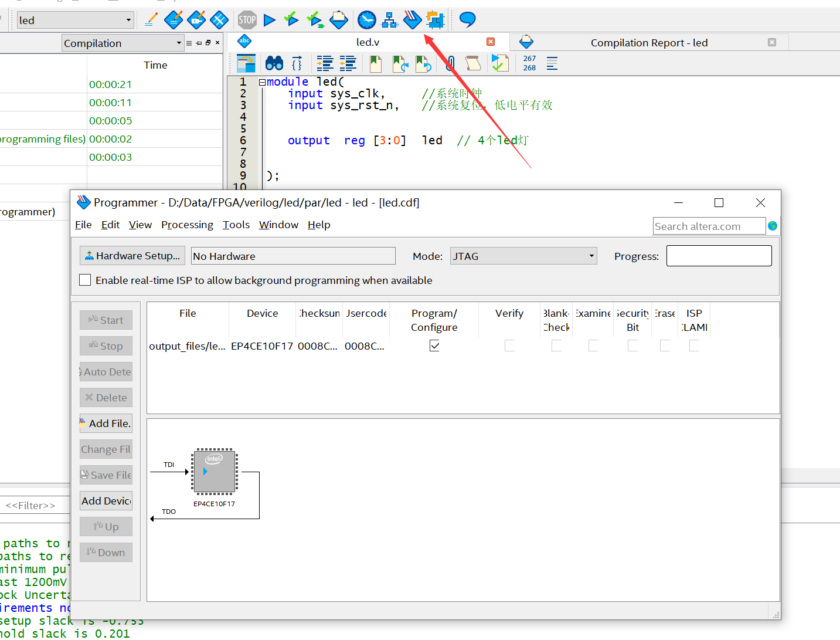
Task: Click the scroll-shaped template icon
Action: [x=473, y=63]
